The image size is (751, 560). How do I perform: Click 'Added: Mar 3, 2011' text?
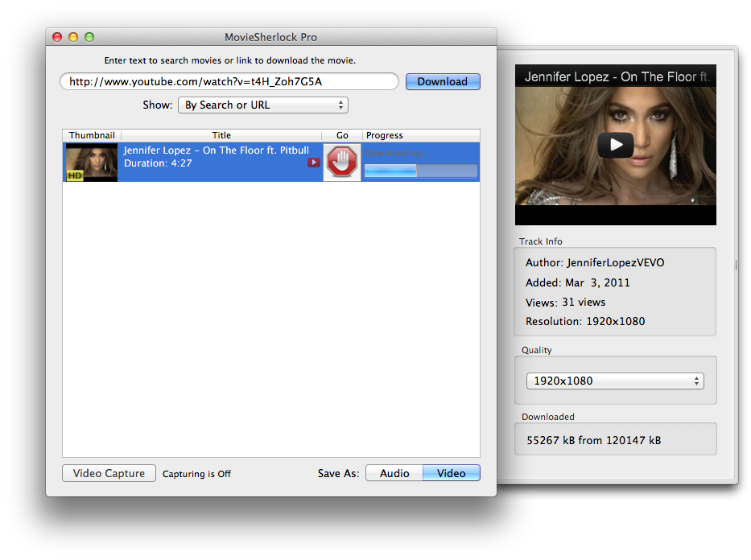(578, 283)
